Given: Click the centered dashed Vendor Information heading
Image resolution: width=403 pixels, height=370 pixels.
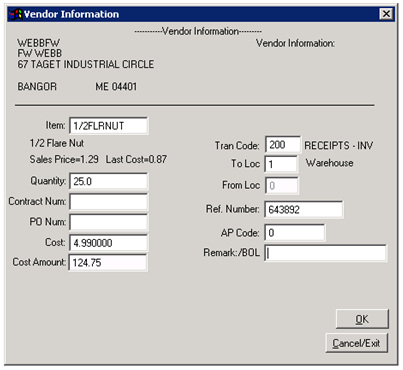Looking at the screenshot, I should 198,31.
